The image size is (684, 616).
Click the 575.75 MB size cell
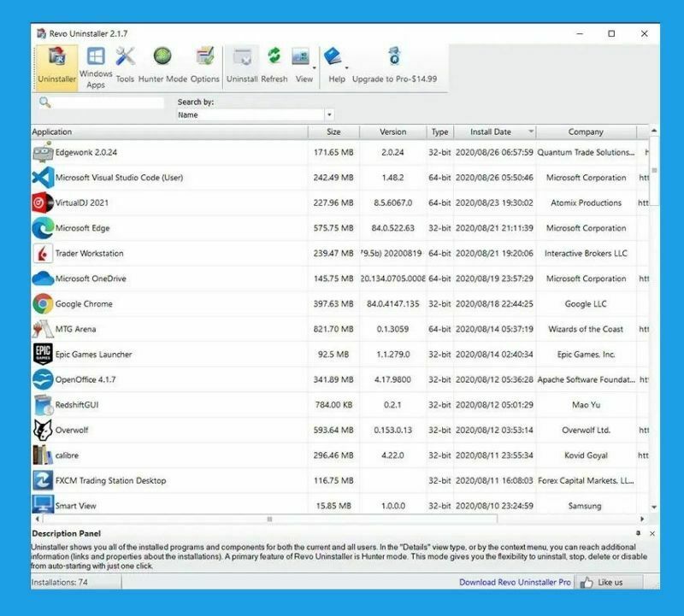[x=333, y=228]
